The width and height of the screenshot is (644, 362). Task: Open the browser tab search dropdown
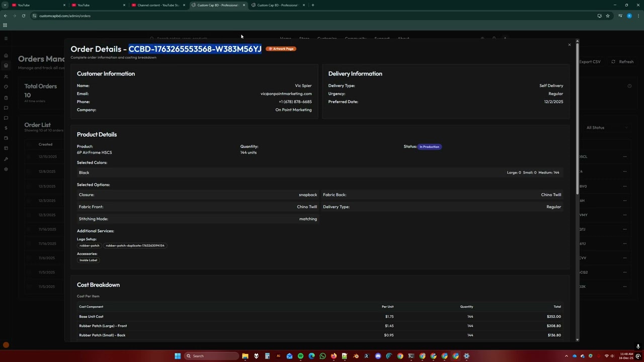point(5,5)
